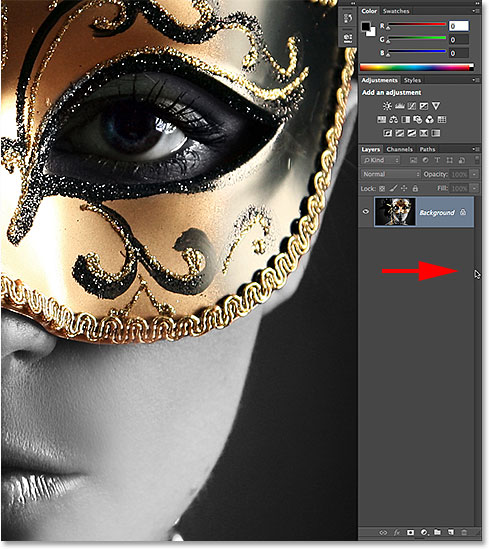
Task: Collapse the panel dock double arrows
Action: 478,3
